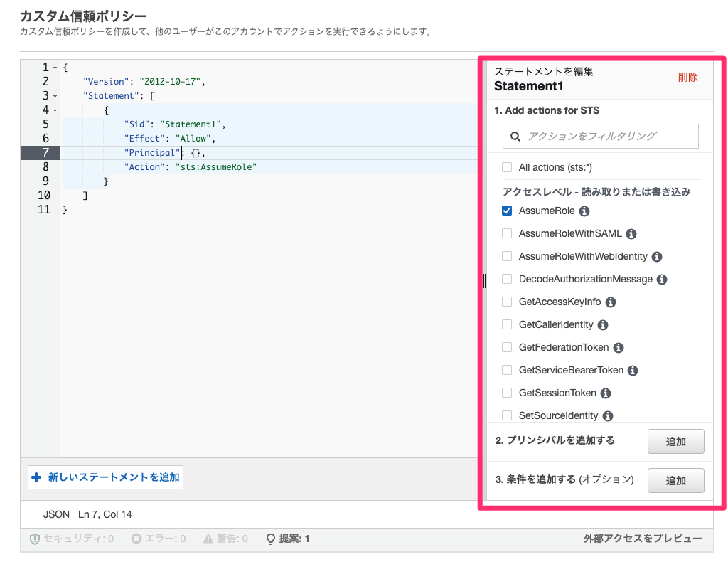Click the 提案: 1 status entry
The image size is (728, 562).
pos(289,539)
